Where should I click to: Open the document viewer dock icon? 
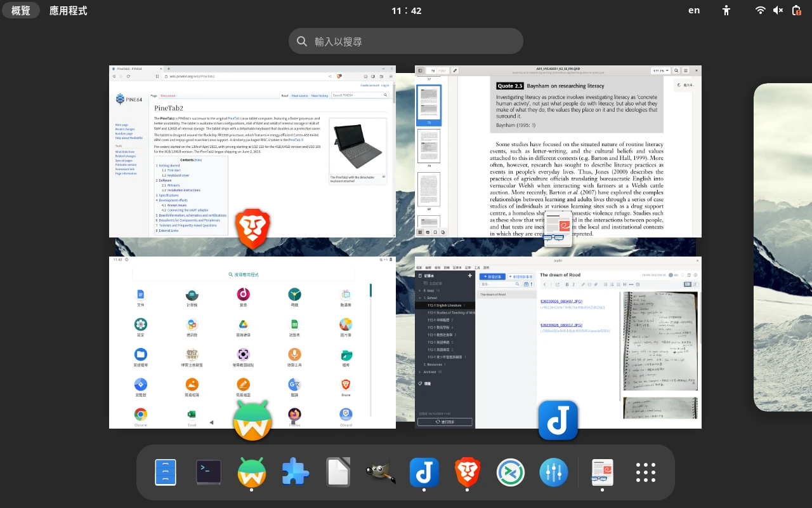click(x=602, y=472)
